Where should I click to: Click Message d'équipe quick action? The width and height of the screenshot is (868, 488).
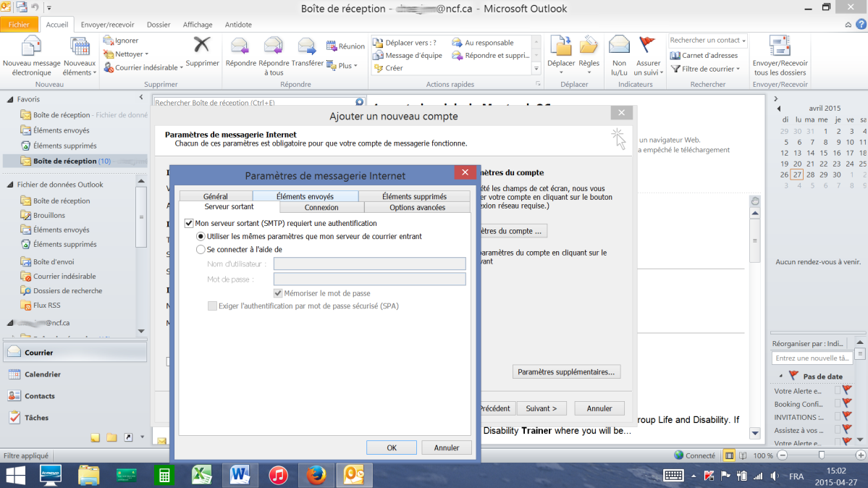click(x=408, y=56)
